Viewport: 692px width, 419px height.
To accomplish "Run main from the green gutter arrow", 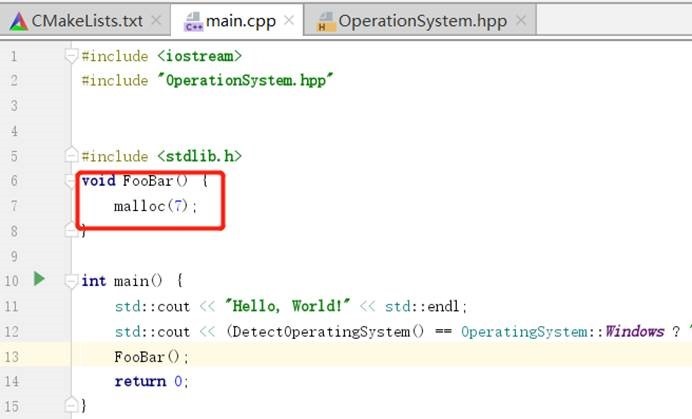I will click(39, 279).
